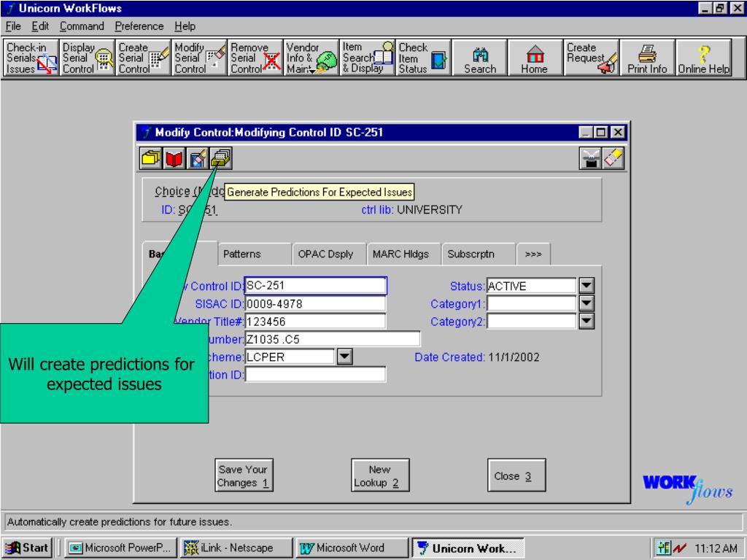
Task: Open Modify Serial Control wizard
Action: [x=200, y=58]
